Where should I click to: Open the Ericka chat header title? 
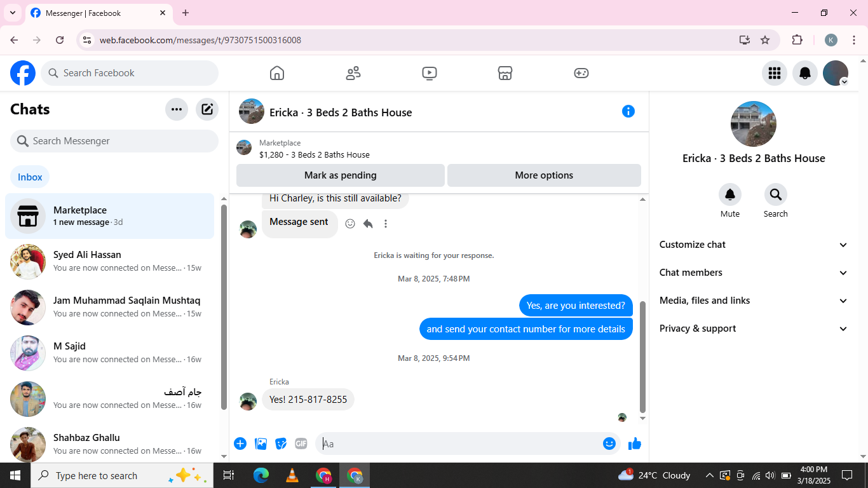pos(341,112)
